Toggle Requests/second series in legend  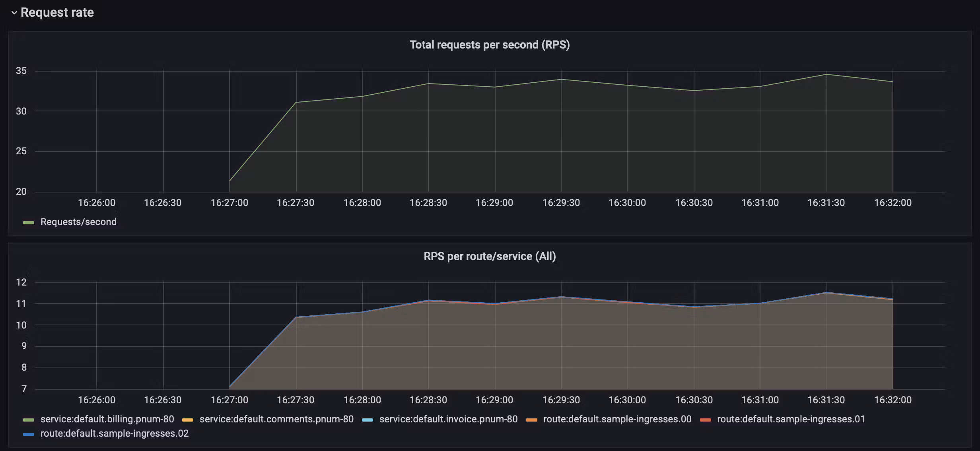(x=78, y=222)
